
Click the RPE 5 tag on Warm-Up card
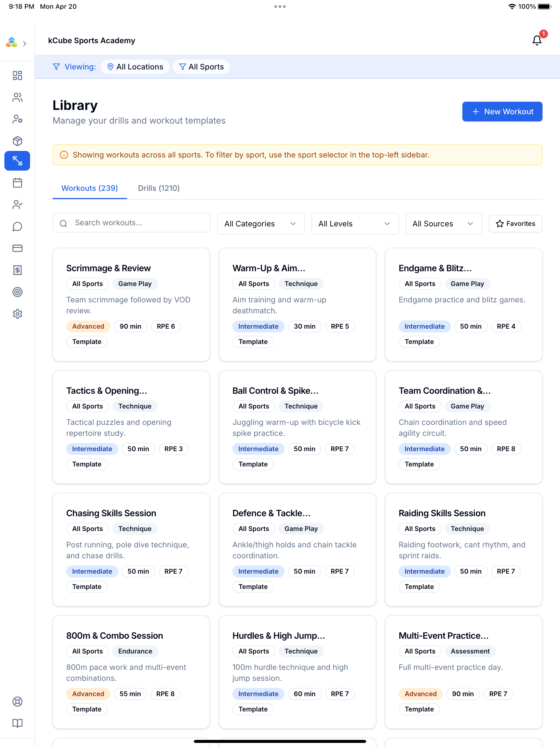[340, 326]
